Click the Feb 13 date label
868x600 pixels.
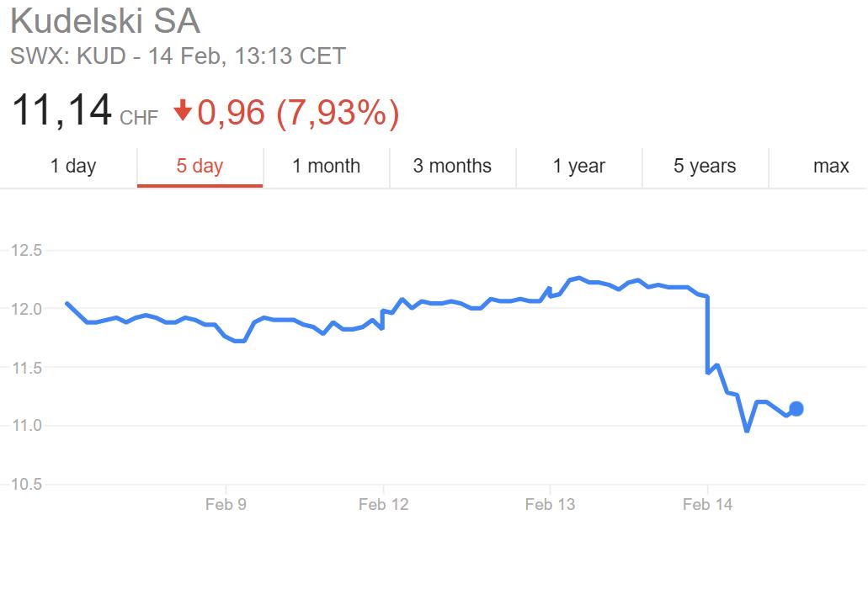(x=550, y=504)
